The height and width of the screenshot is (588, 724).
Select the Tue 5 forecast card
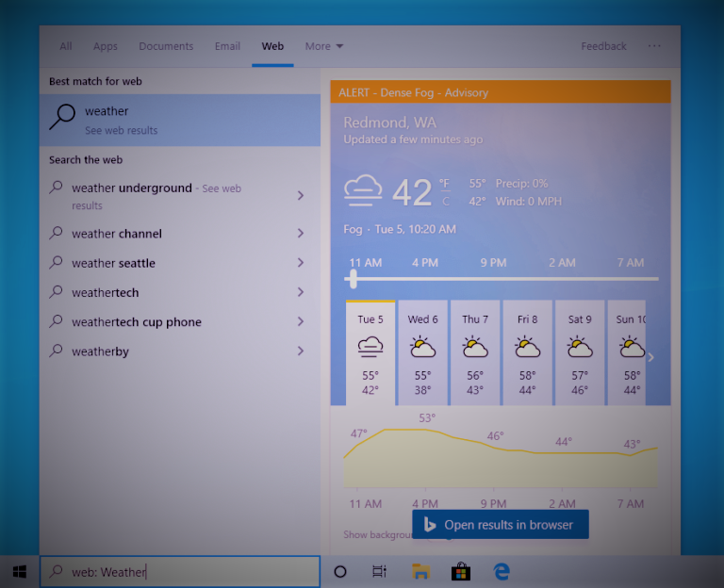370,353
